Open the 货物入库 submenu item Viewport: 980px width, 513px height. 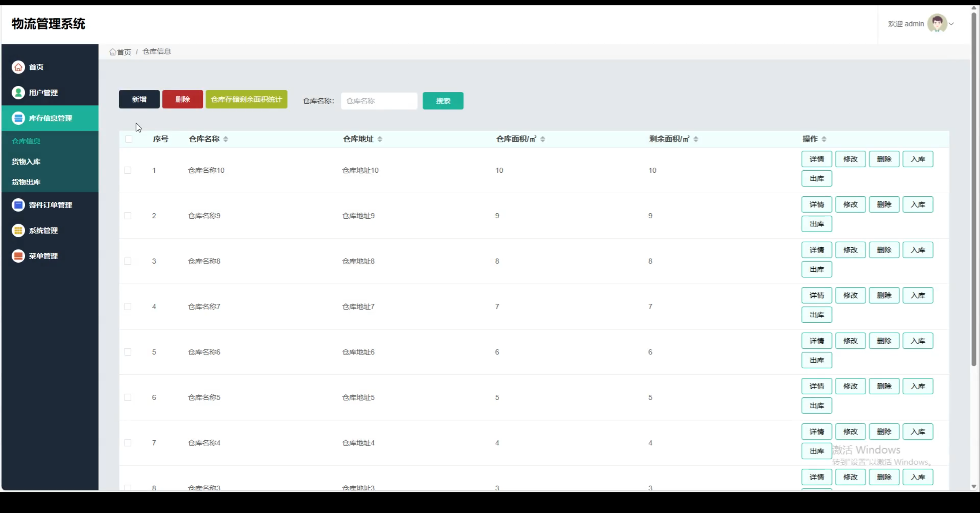pos(26,162)
